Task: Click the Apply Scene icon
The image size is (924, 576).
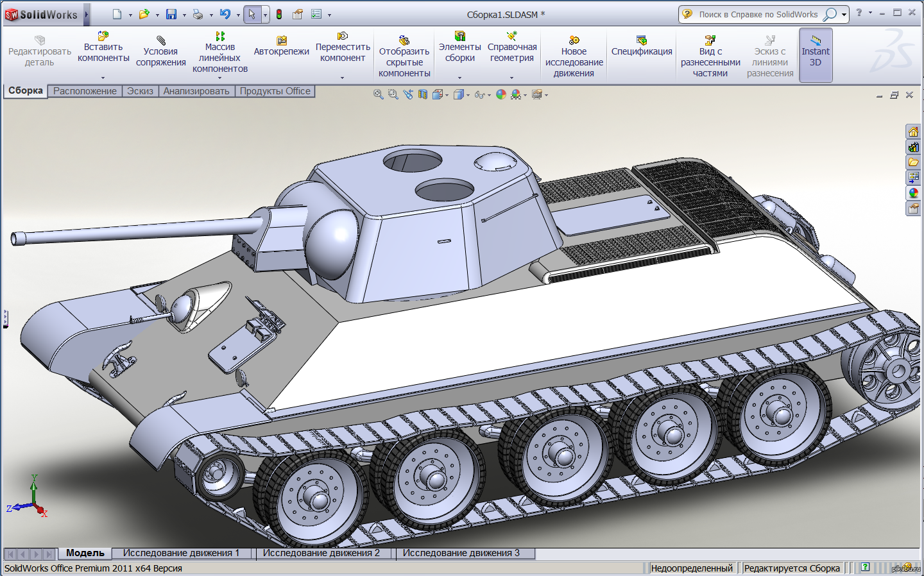Action: point(516,94)
